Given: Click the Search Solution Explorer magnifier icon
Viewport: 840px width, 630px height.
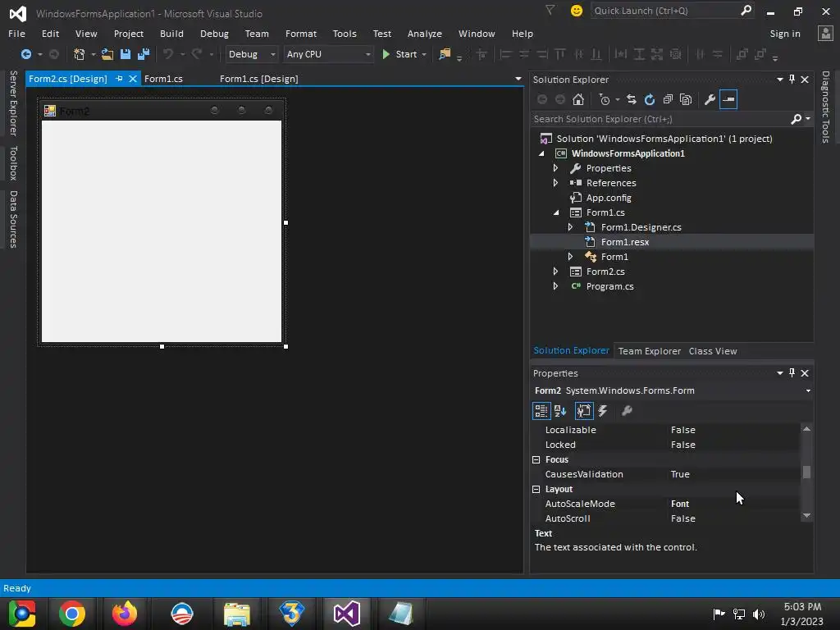Looking at the screenshot, I should tap(796, 119).
